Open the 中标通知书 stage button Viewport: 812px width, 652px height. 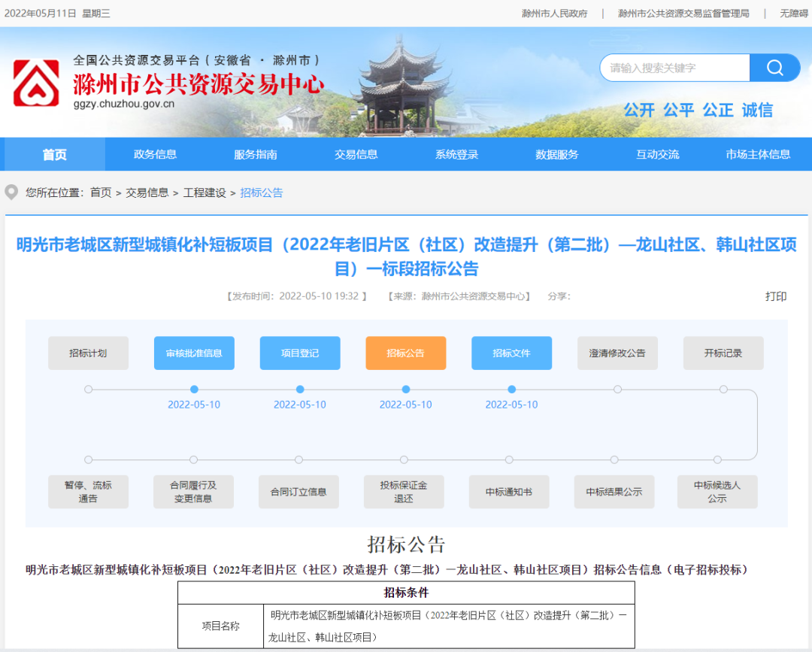click(x=508, y=491)
